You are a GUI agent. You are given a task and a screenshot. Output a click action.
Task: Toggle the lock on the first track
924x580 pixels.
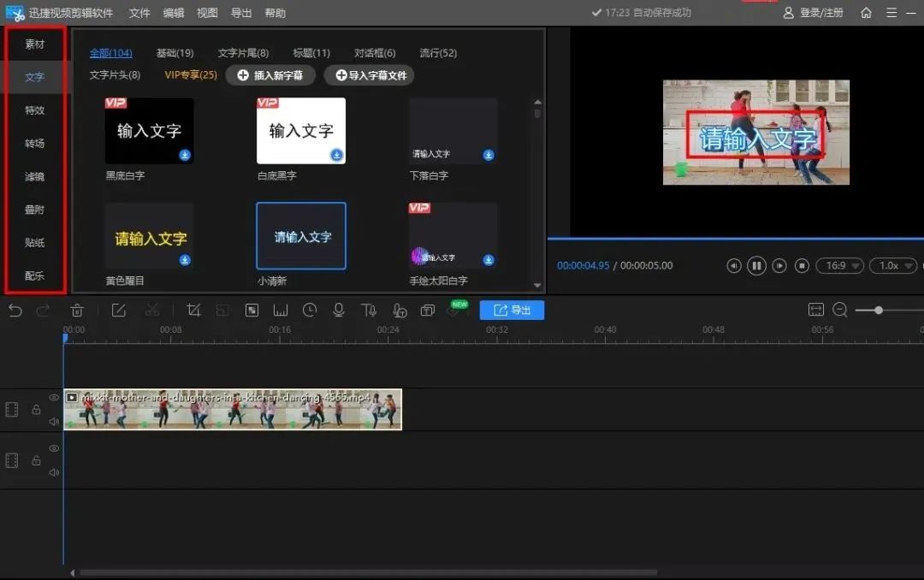[36, 411]
